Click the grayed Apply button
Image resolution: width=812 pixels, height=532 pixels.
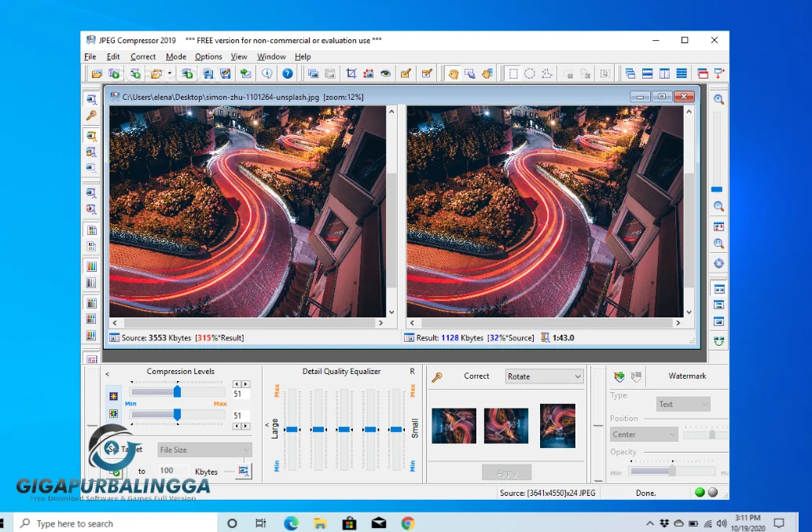tap(506, 472)
